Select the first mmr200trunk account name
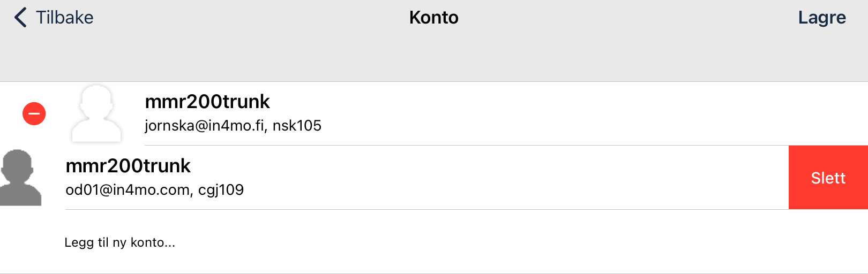Screen dimensions: 868x274 (x=207, y=102)
